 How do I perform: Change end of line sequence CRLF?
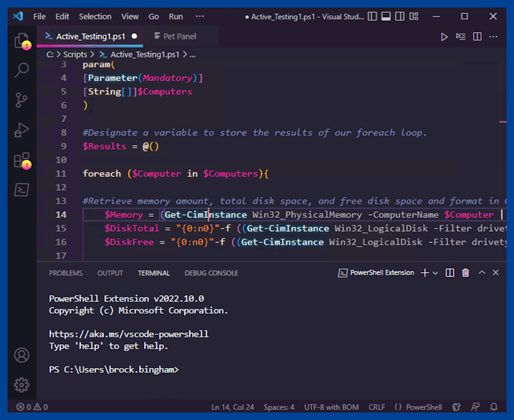[377, 407]
